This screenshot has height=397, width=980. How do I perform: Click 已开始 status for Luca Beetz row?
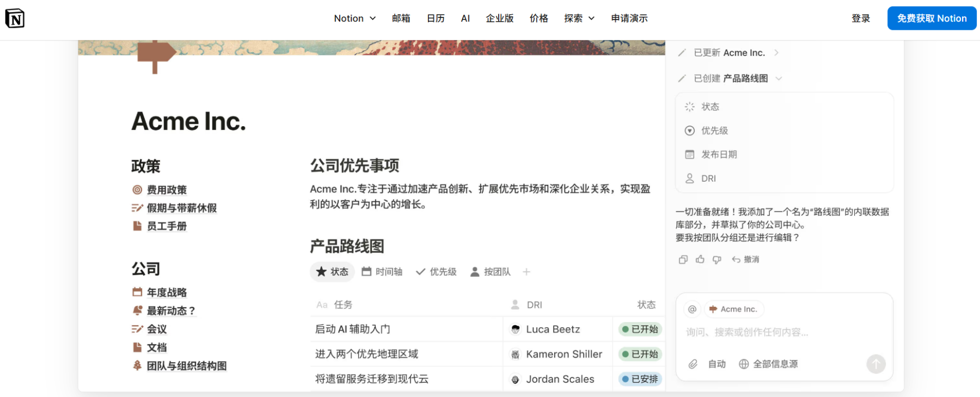(640, 329)
